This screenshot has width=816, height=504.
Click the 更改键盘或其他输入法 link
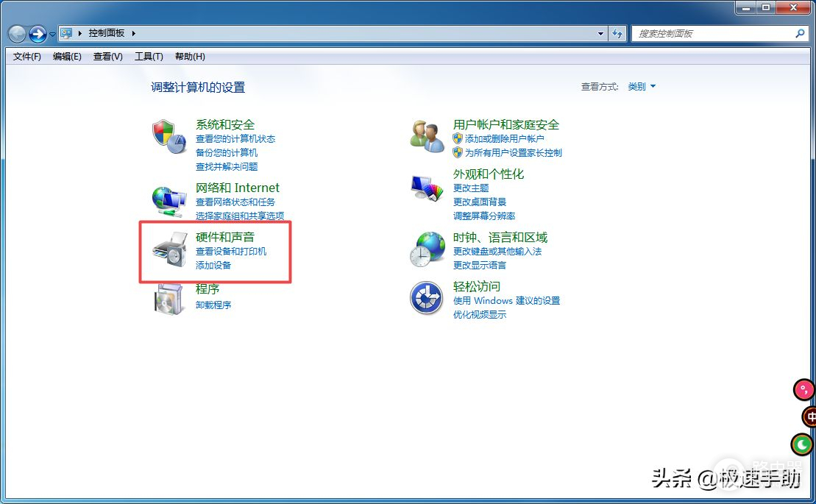point(497,251)
